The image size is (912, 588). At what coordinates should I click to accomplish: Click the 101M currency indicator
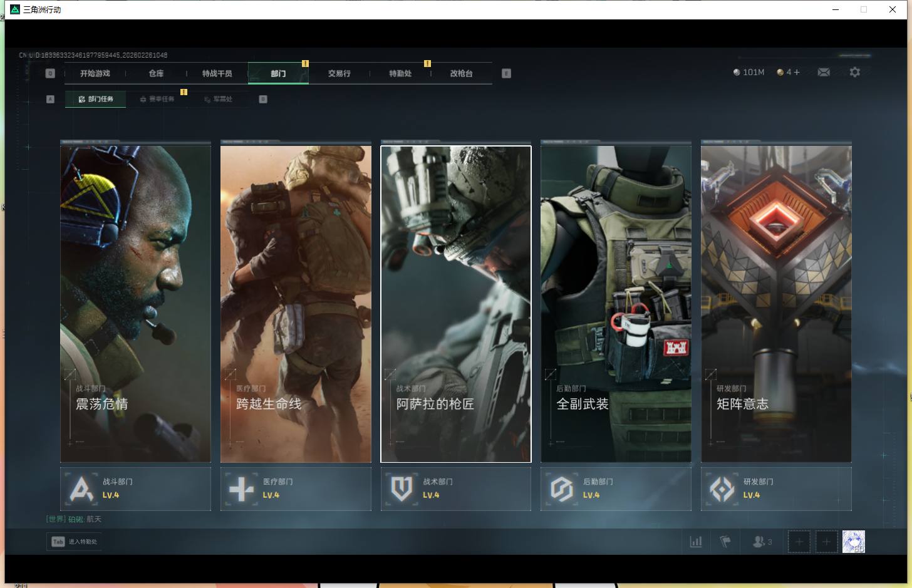pos(749,73)
